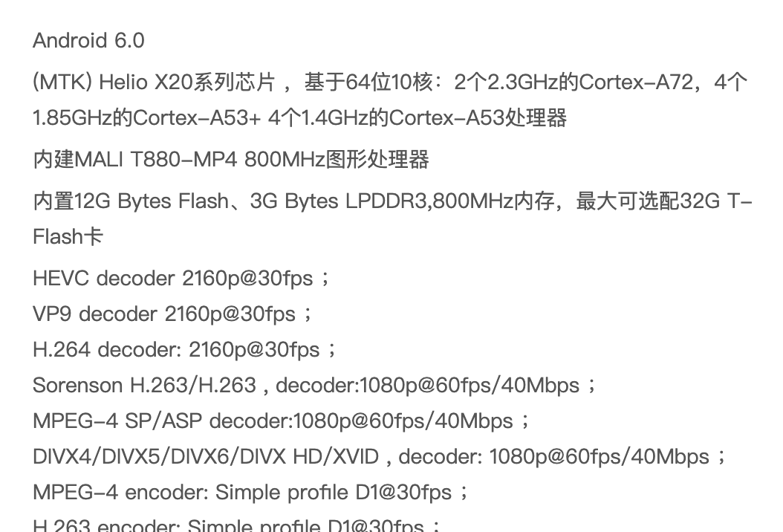Click the VP9 decoder 2160p@30fps line
Viewport: 783px width, 532px height.
[x=173, y=314]
